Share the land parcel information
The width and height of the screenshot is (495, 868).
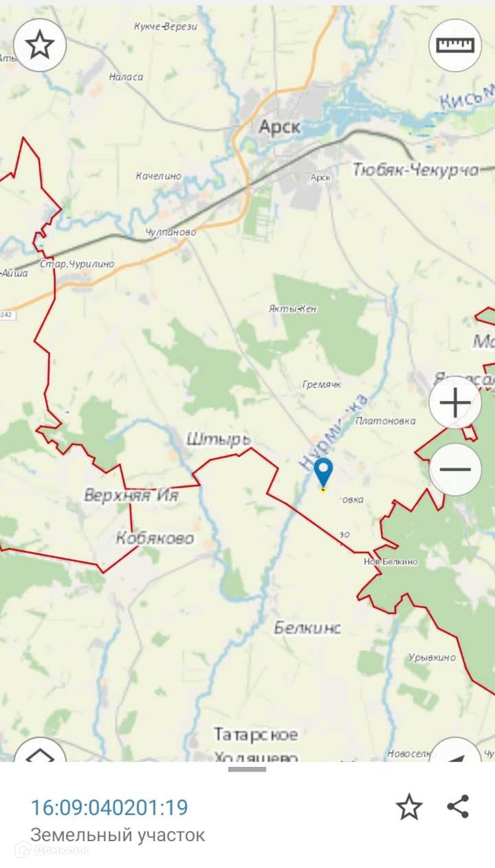pos(458,807)
